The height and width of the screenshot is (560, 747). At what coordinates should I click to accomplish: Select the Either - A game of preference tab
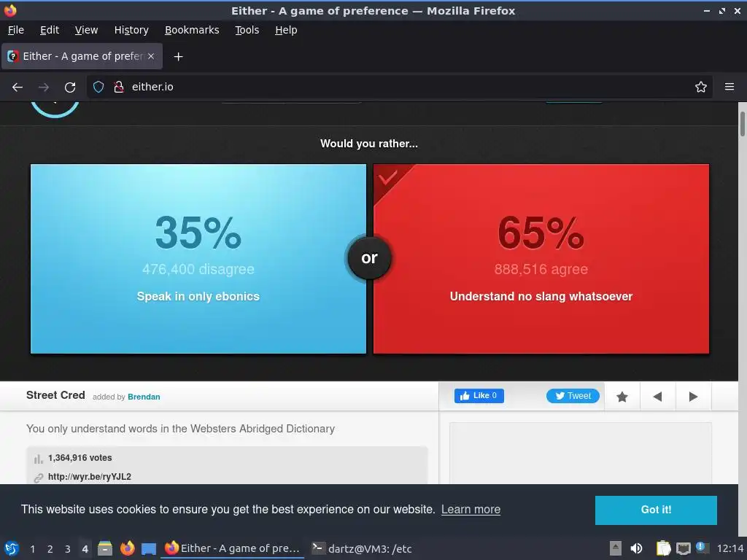[x=82, y=56]
